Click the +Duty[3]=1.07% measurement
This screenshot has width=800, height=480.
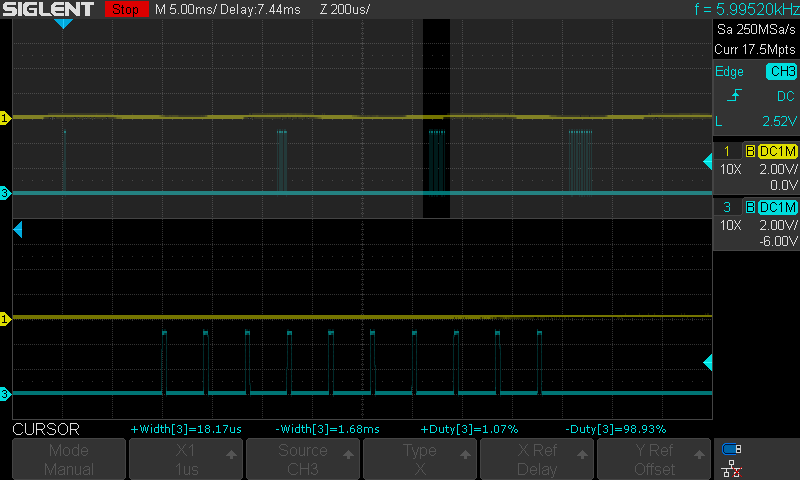tap(469, 429)
